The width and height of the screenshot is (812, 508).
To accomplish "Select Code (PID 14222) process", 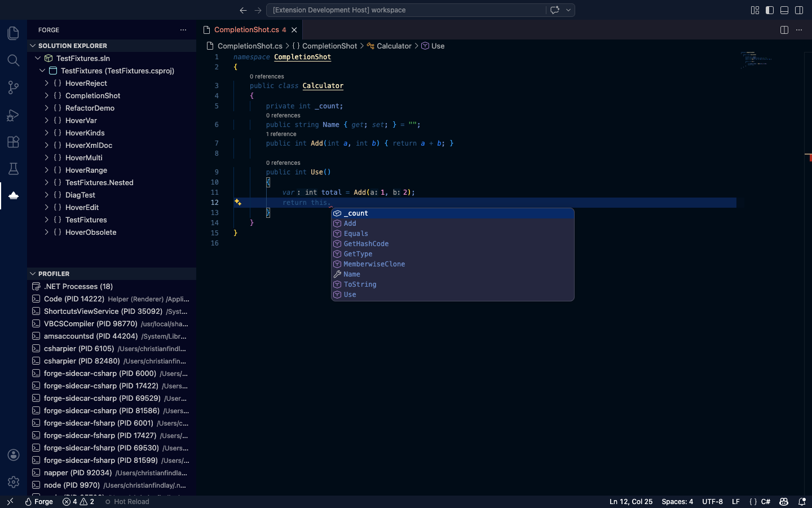I will point(112,299).
